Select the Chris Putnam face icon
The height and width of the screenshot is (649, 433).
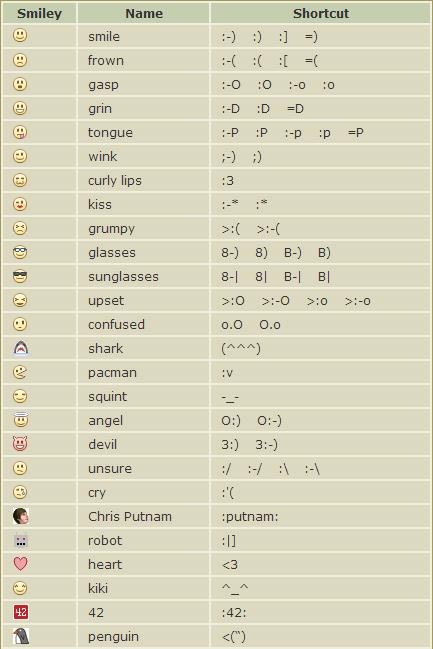coord(21,516)
